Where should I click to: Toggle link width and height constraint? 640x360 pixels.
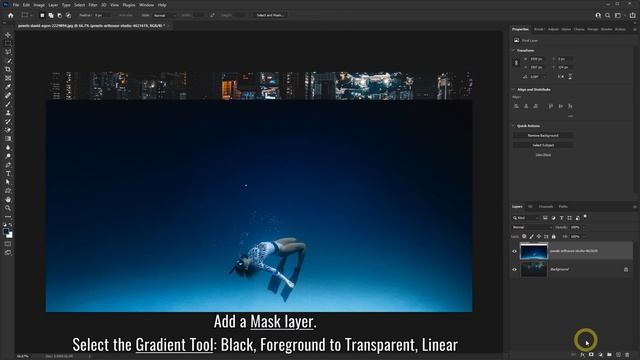pyautogui.click(x=516, y=63)
